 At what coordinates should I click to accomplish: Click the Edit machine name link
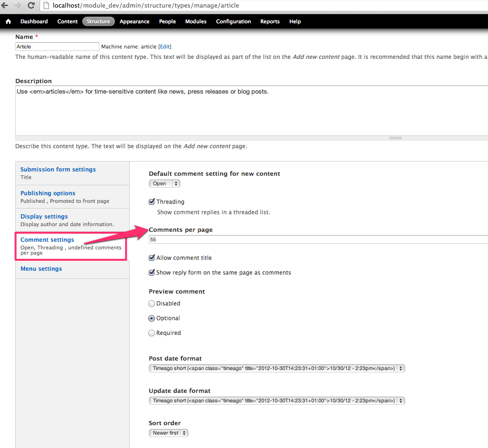point(165,47)
